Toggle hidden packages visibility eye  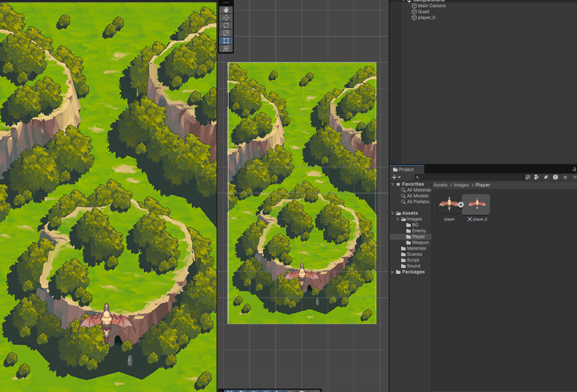coord(574,177)
